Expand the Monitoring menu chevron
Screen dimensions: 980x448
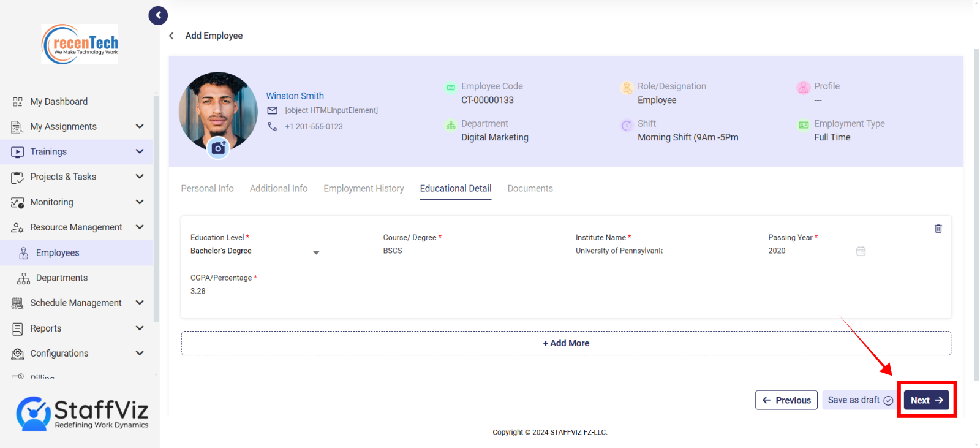tap(140, 202)
